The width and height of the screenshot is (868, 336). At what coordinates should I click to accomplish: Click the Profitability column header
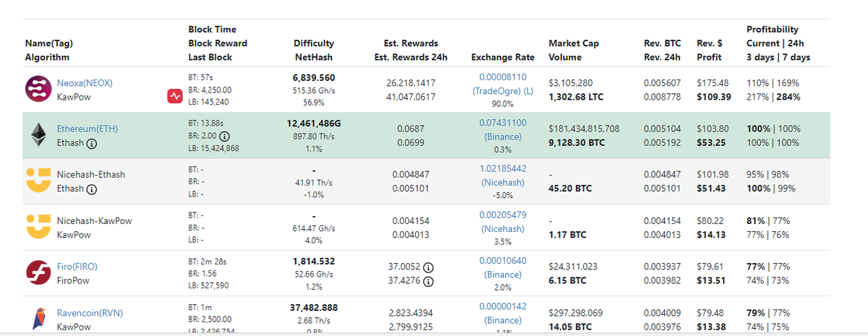(773, 30)
